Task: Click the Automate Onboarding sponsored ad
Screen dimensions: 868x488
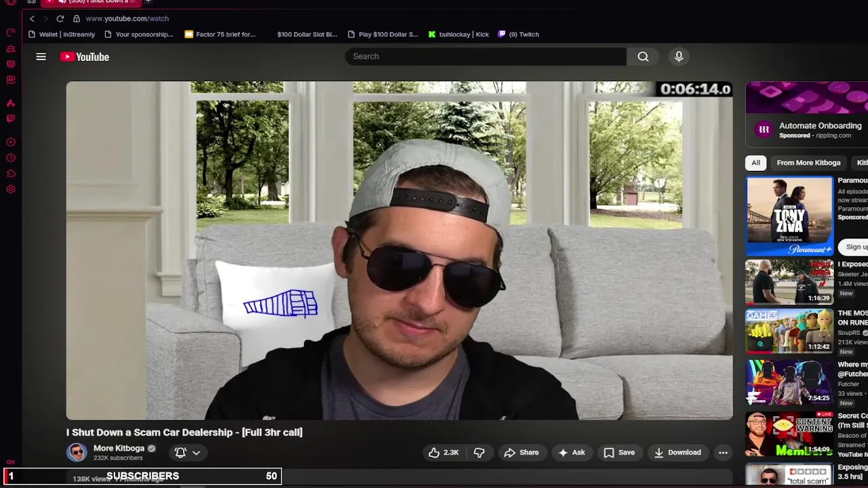Action: click(x=807, y=114)
